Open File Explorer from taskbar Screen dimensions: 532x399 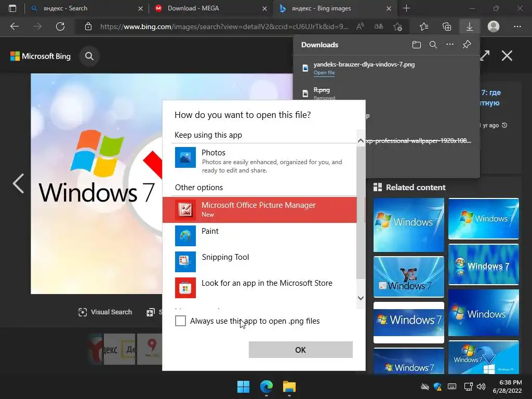(x=289, y=387)
